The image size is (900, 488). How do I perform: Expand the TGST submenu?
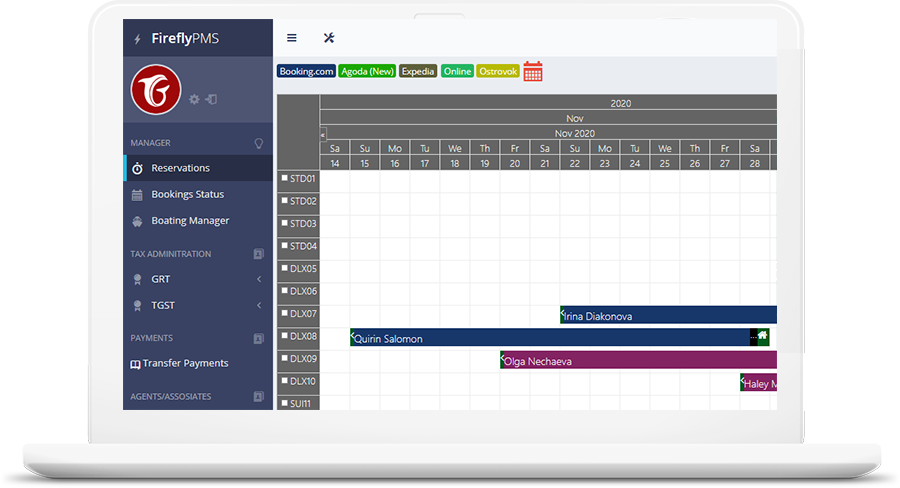pyautogui.click(x=259, y=305)
